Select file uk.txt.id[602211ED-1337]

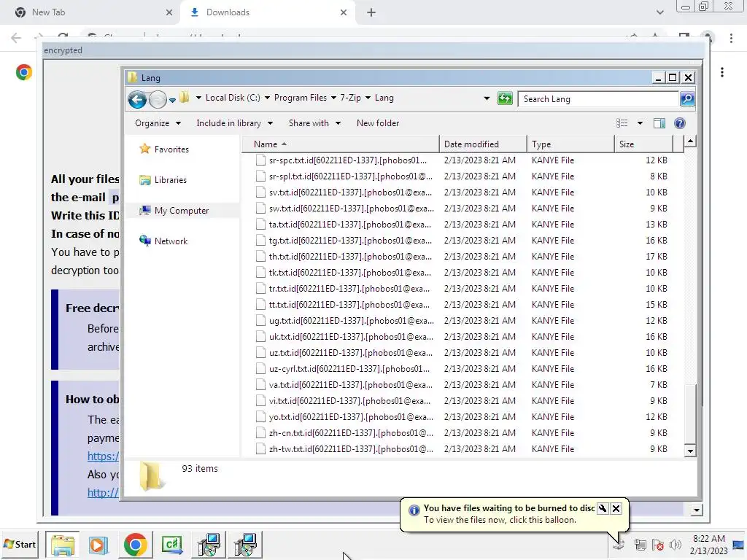pos(351,337)
